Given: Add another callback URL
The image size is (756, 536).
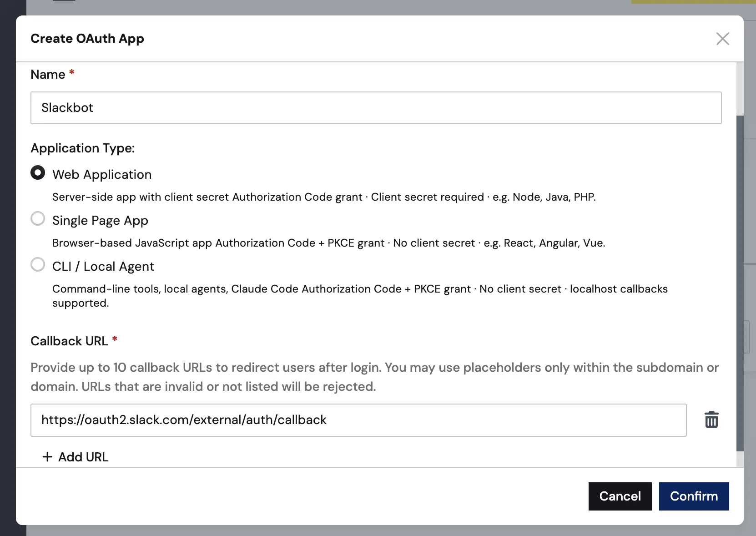Looking at the screenshot, I should (x=76, y=457).
